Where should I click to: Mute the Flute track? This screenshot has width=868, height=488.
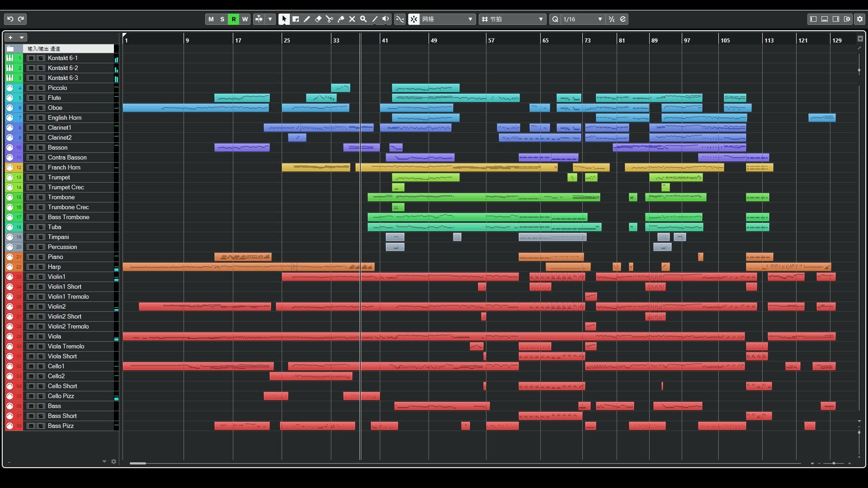31,98
